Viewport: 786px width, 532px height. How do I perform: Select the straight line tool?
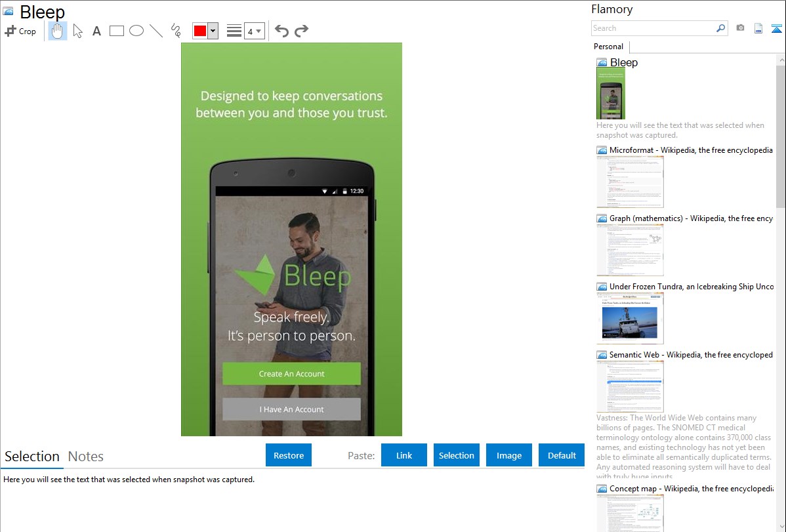click(x=156, y=31)
